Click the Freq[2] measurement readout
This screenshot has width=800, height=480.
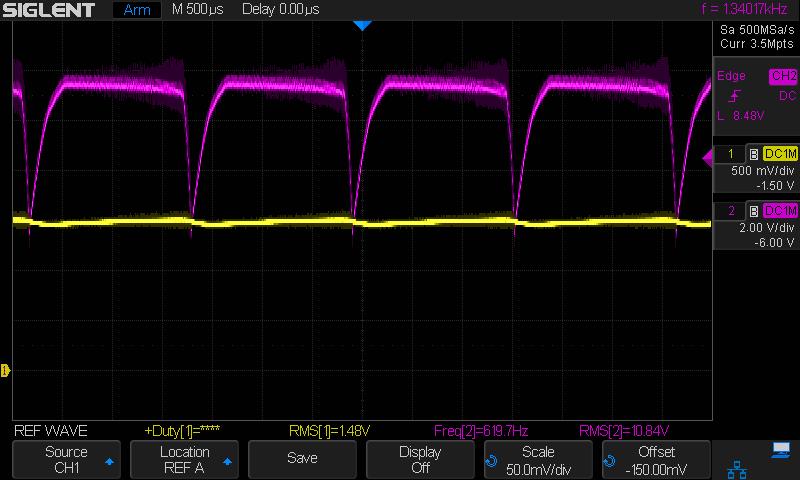click(x=481, y=431)
